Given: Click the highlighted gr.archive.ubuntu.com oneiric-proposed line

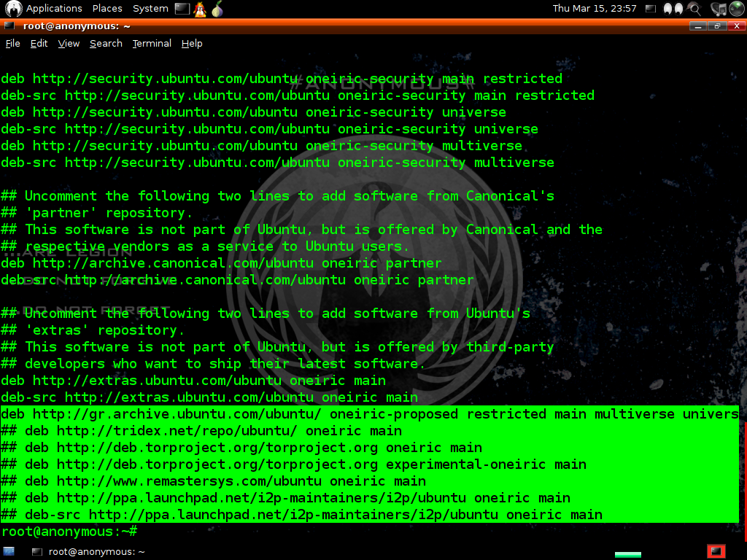Looking at the screenshot, I should pos(370,414).
